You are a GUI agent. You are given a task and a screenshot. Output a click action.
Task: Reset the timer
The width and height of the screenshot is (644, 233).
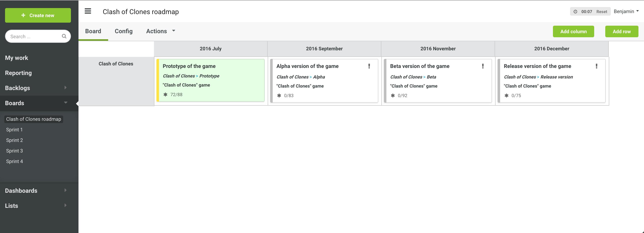[x=601, y=12]
